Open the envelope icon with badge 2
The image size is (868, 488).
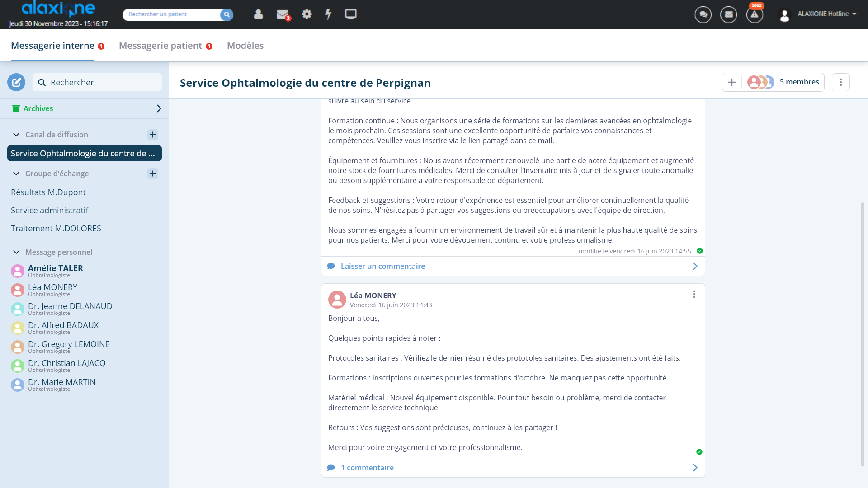coord(283,14)
